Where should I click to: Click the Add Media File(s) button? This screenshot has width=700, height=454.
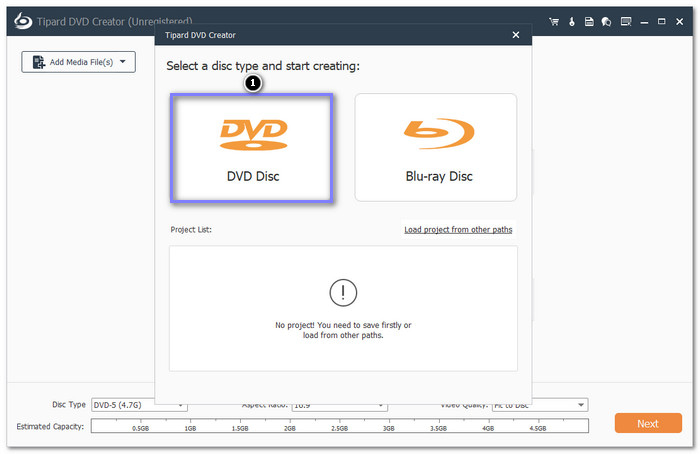[x=79, y=62]
